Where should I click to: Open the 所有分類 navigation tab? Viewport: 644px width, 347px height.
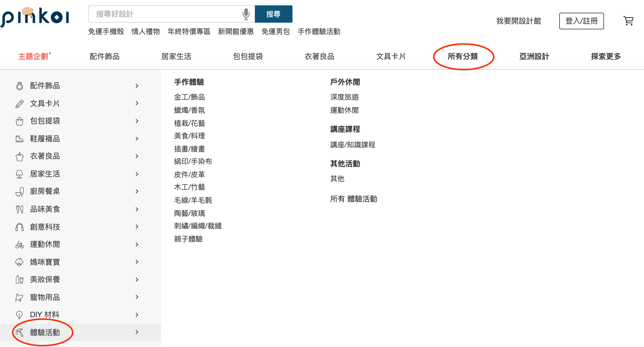click(x=463, y=56)
